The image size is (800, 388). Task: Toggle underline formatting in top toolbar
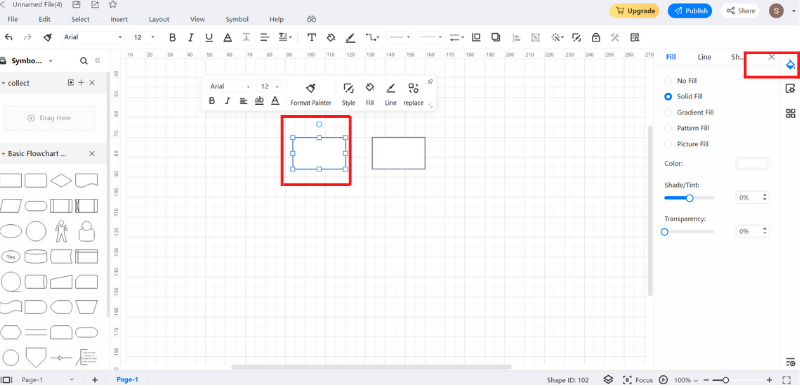tap(209, 37)
